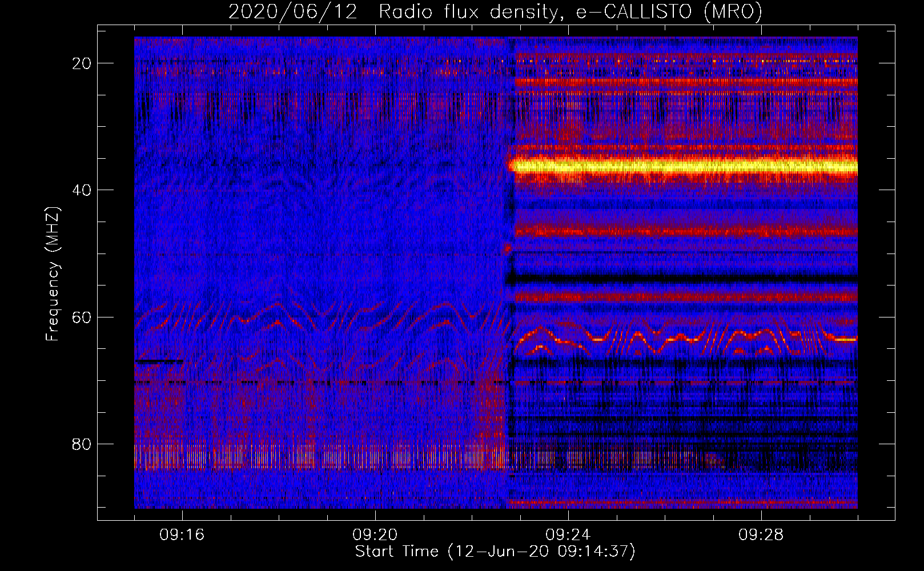Image resolution: width=924 pixels, height=571 pixels.
Task: Click the 'Start Time (12-Jun-20 09:14:37)' x-axis label
Action: coord(495,552)
